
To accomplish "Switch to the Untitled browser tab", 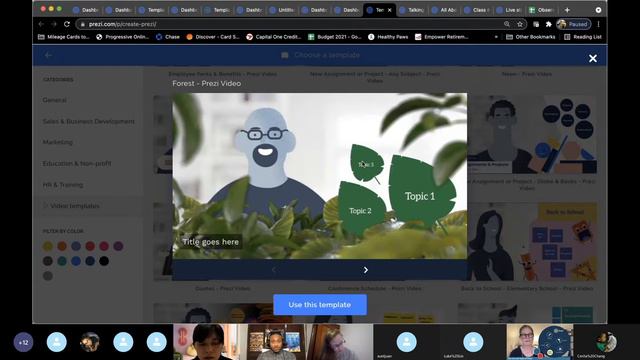I will 282,10.
